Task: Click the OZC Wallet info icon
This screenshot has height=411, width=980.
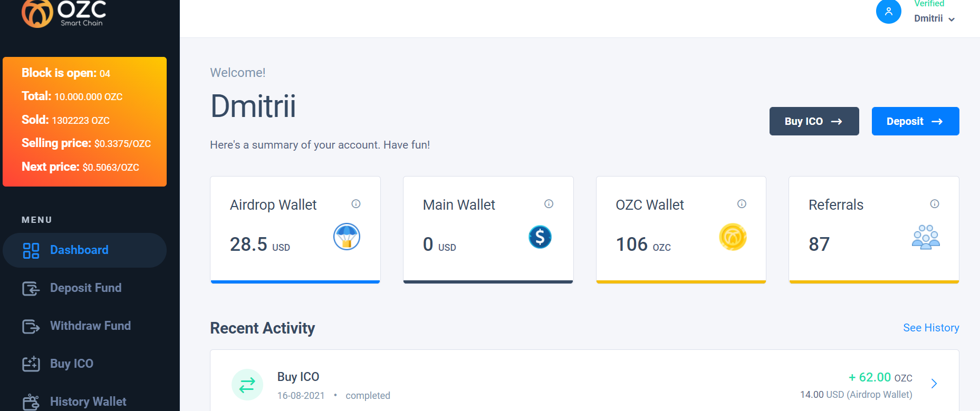Action: pyautogui.click(x=742, y=204)
